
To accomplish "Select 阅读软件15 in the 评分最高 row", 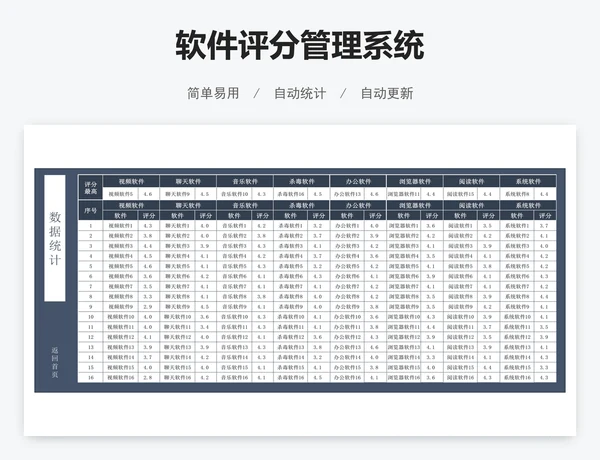I will (x=461, y=194).
